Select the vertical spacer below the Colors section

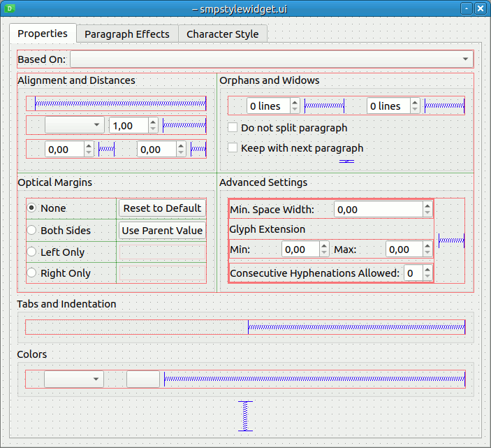(245, 416)
